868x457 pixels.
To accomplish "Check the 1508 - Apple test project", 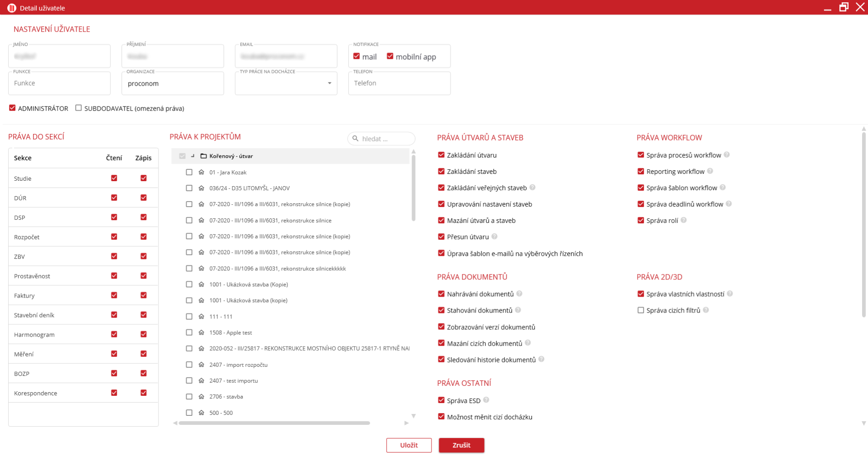I will [x=189, y=332].
